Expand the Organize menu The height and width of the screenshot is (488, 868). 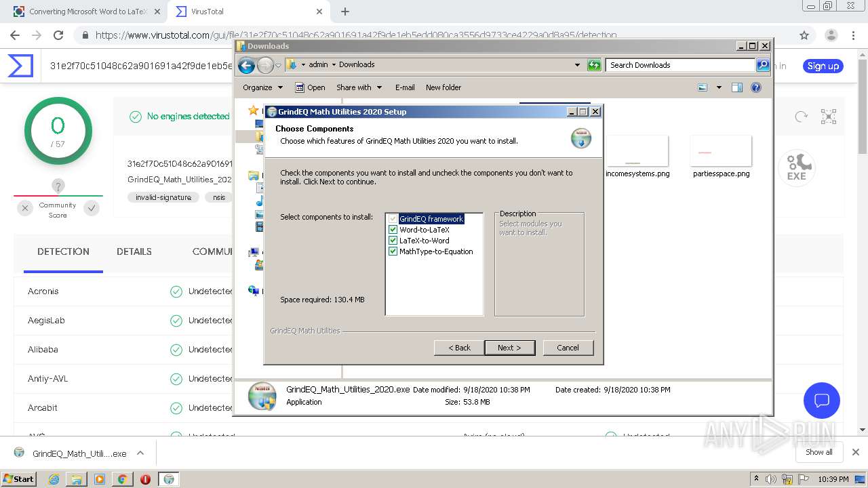[262, 87]
